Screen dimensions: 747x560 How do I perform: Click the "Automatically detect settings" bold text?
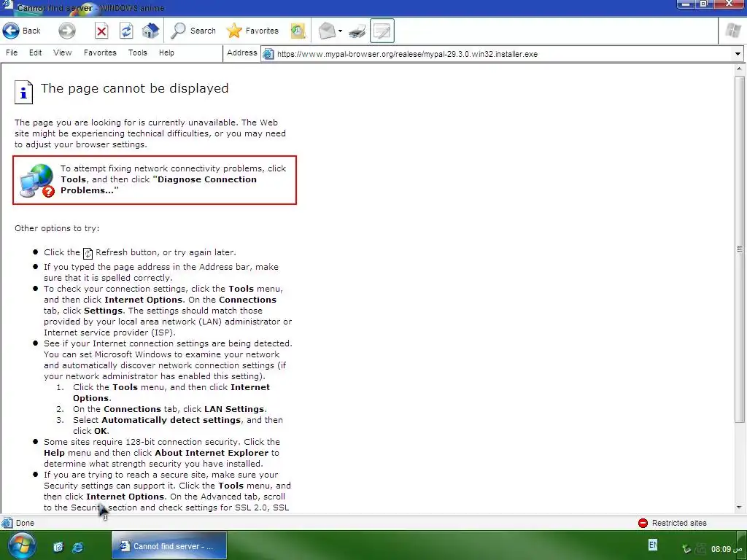point(171,420)
